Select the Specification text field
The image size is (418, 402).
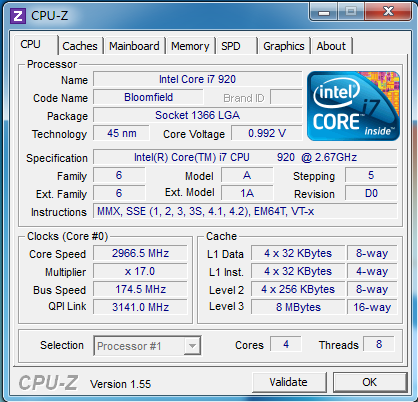coord(245,157)
